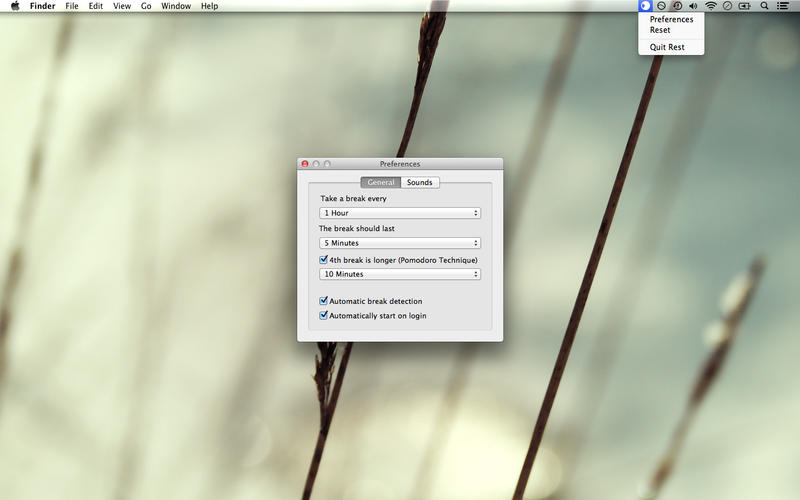Viewport: 800px width, 500px height.
Task: Open the Help menu
Action: pyautogui.click(x=209, y=6)
